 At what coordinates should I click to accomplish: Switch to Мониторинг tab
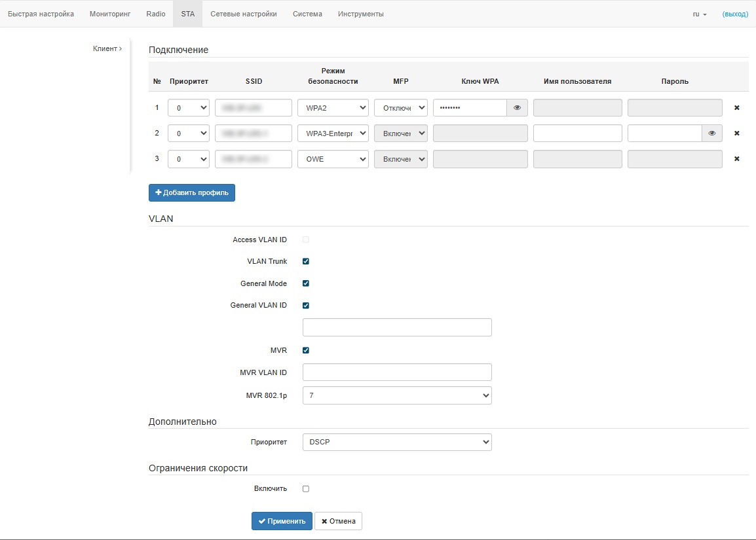pos(110,14)
